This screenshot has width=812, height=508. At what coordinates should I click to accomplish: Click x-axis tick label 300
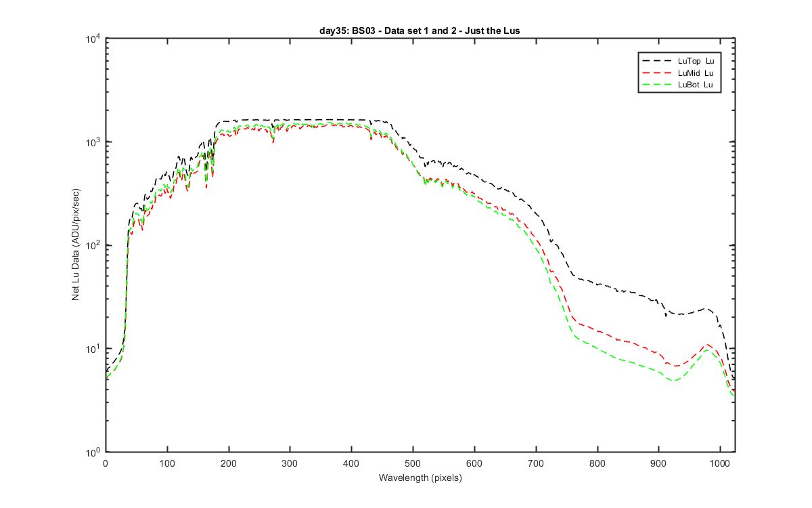pos(290,463)
